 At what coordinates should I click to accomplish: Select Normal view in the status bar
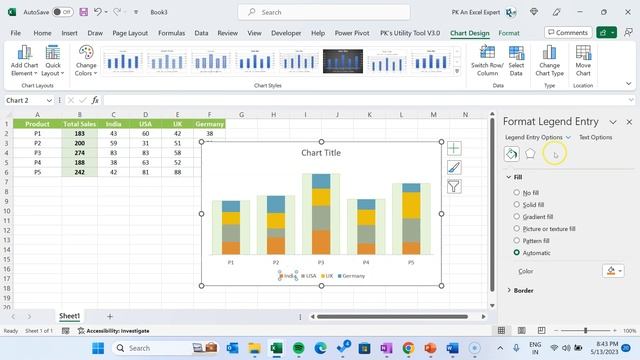[x=502, y=330]
